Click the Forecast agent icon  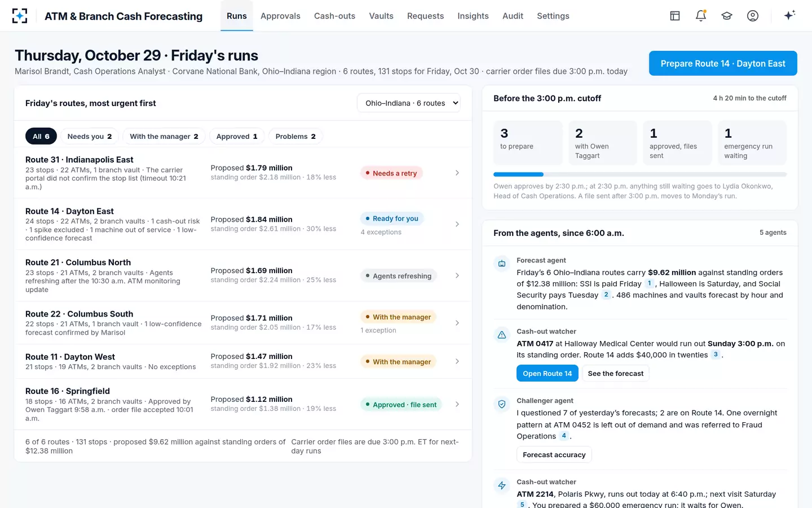[502, 264]
